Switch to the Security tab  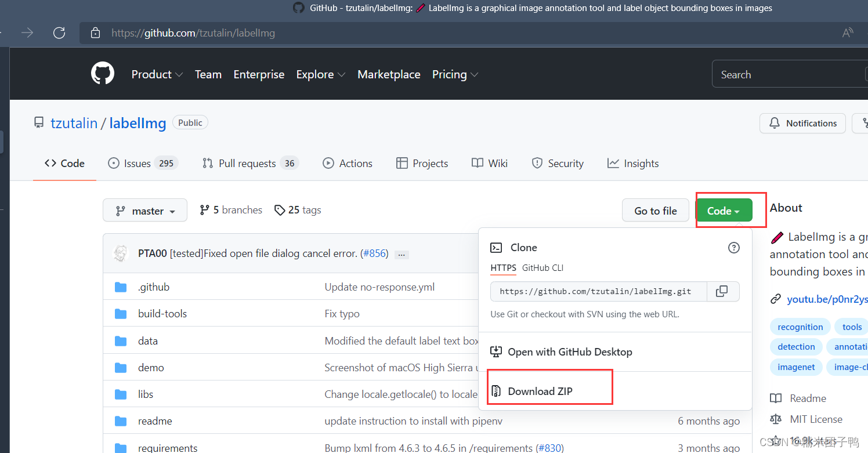pyautogui.click(x=558, y=164)
